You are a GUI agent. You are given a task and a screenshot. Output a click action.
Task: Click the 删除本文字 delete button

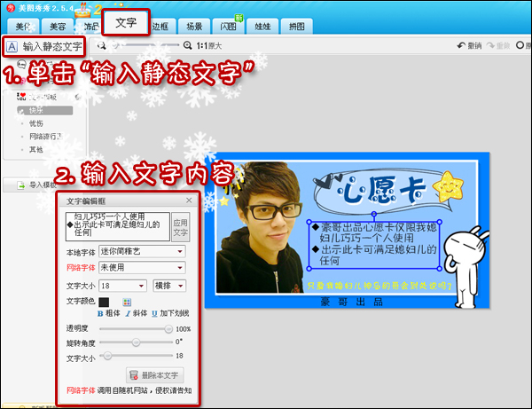tap(154, 375)
